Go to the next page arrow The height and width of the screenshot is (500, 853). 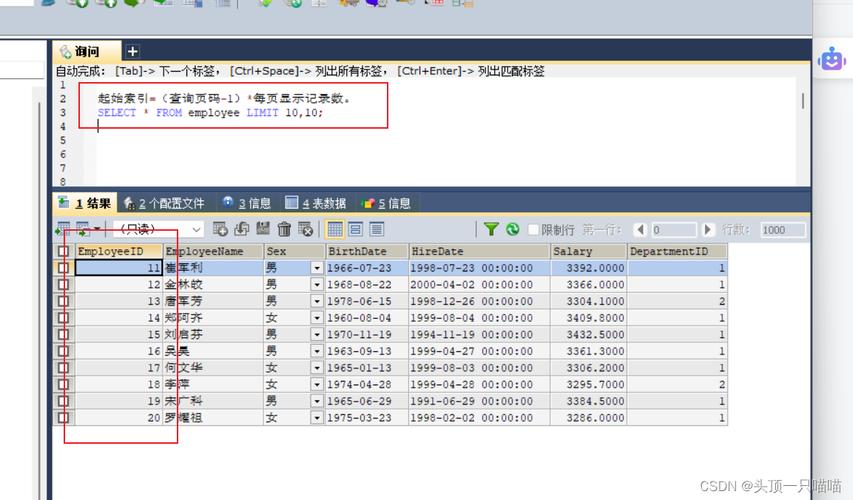[707, 230]
